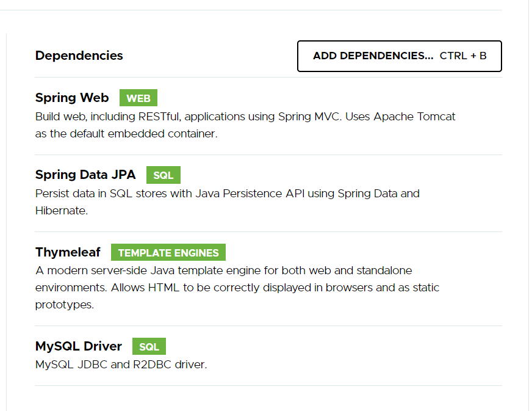Click the Dependencies section heading
Image resolution: width=532 pixels, height=411 pixels.
(79, 56)
